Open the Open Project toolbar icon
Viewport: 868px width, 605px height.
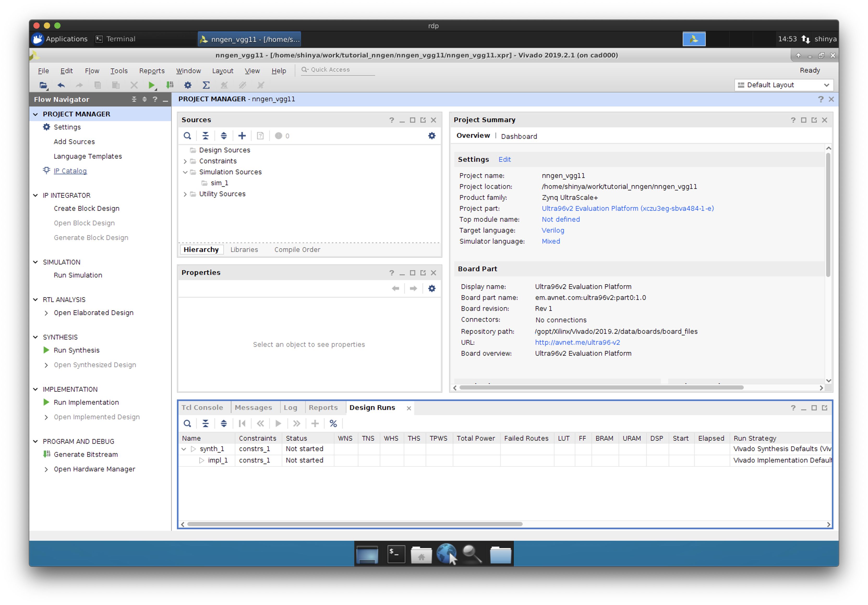pos(43,85)
